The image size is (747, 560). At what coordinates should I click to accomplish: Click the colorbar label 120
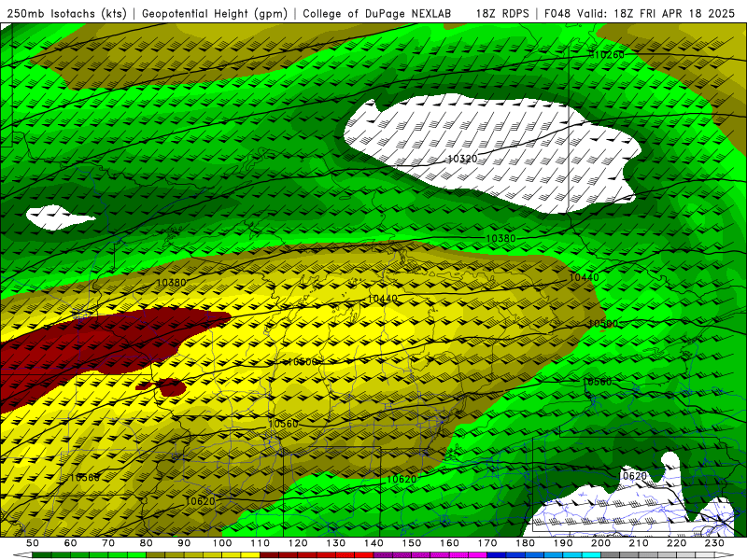(298, 543)
